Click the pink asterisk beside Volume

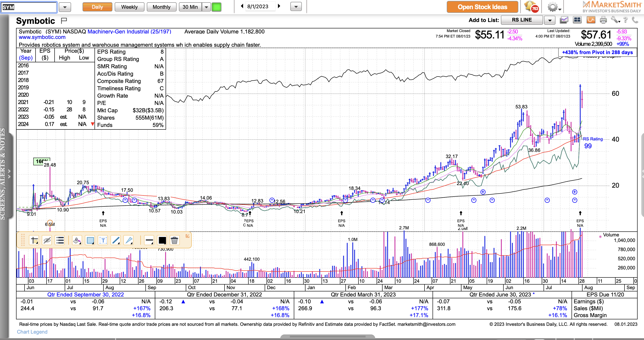600,237
